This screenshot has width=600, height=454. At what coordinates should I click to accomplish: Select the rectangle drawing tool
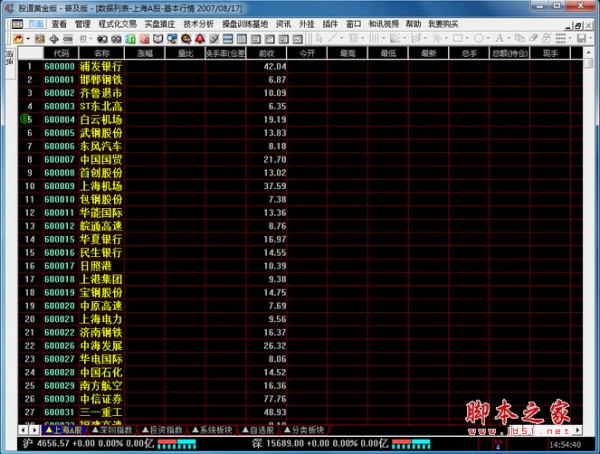point(458,38)
